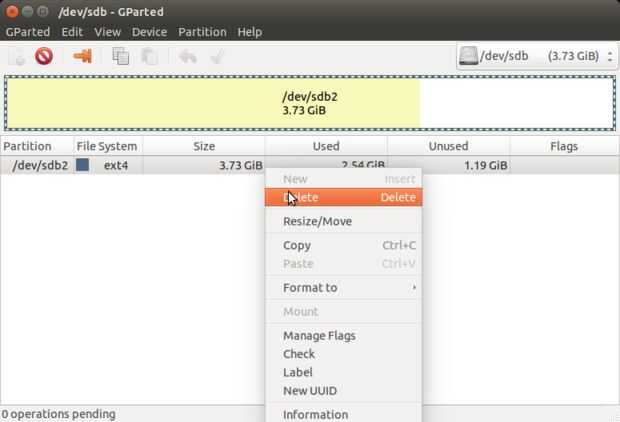Choose Copy in the context menu
620x422 pixels.
343,245
